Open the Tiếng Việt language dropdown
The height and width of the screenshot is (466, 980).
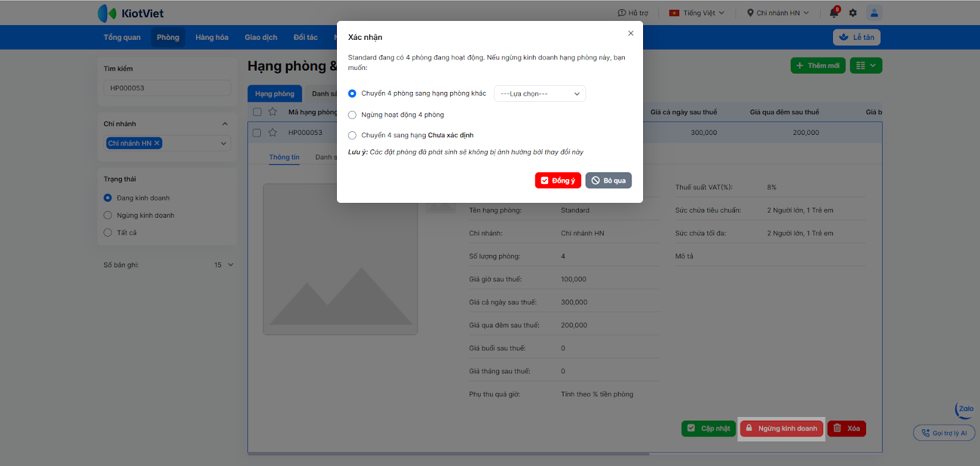tap(696, 13)
